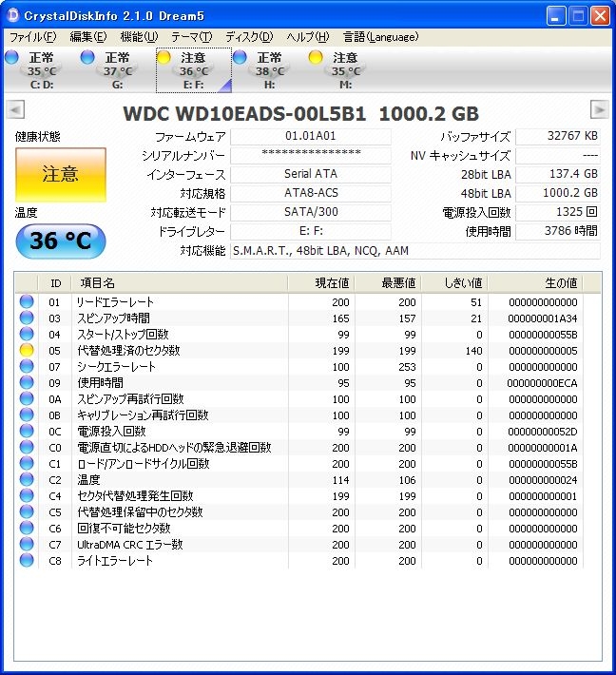The image size is (616, 675).
Task: Click the 項目名 column header
Action: coord(180,283)
